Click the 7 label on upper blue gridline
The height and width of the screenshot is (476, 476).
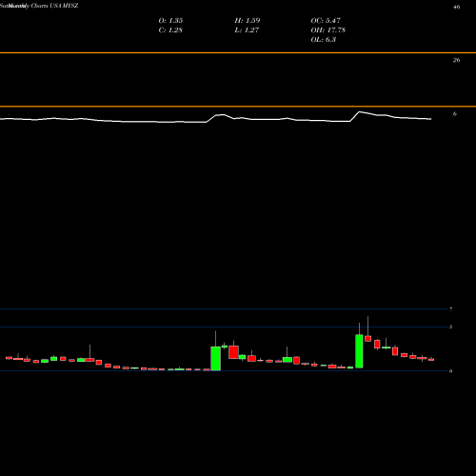tap(450, 309)
